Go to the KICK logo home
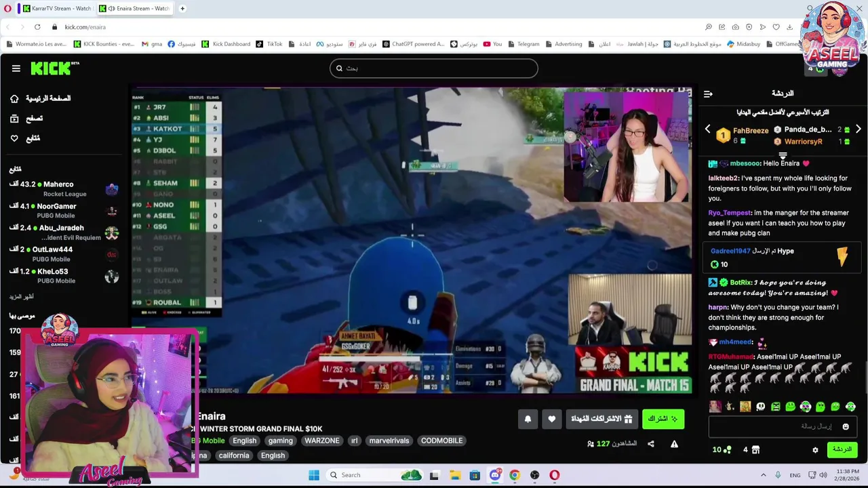Screen dimensions: 868x488 pos(54,68)
